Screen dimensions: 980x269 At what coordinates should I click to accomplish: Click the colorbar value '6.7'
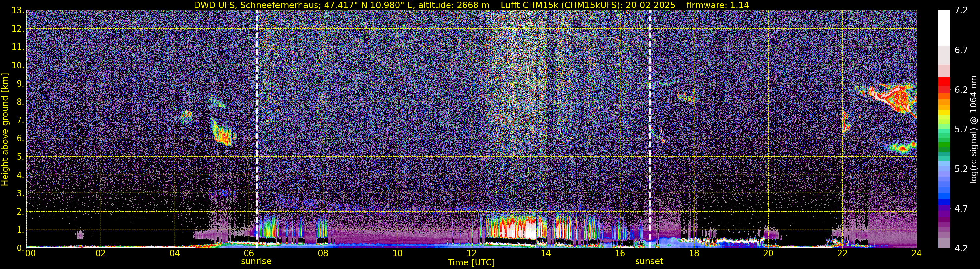(x=961, y=50)
